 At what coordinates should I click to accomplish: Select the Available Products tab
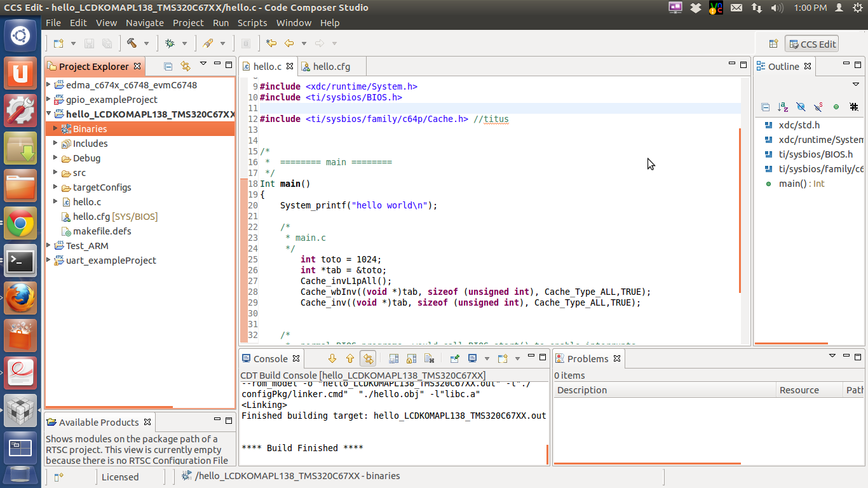[x=98, y=422]
